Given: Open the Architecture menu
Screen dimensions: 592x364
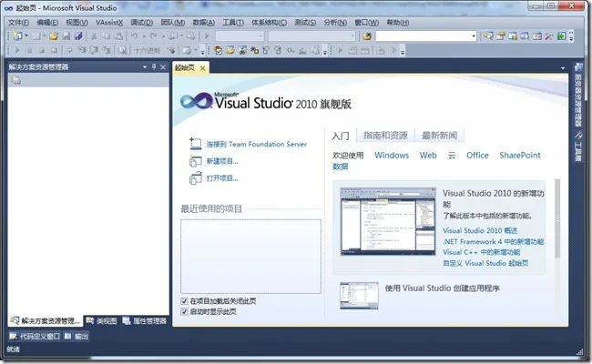Looking at the screenshot, I should pyautogui.click(x=270, y=23).
